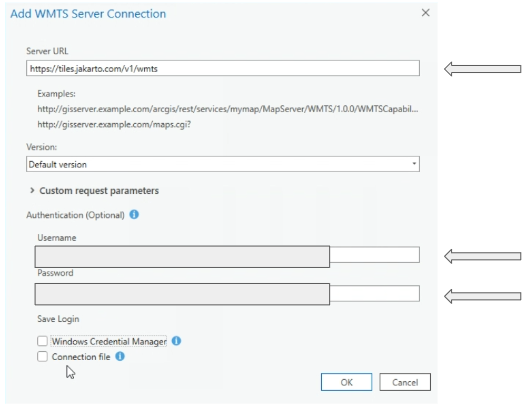Check the Connection file option
528x420 pixels.
click(x=42, y=356)
